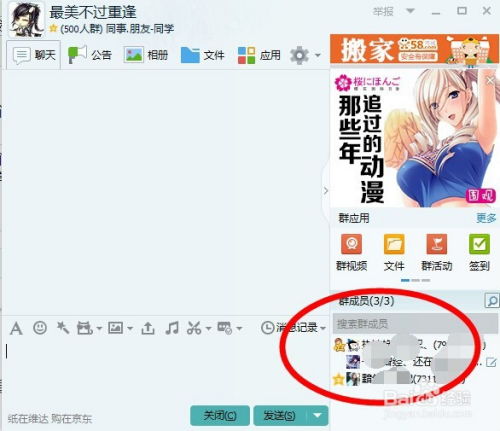
Task: Maximize the chat window
Action: click(x=462, y=11)
